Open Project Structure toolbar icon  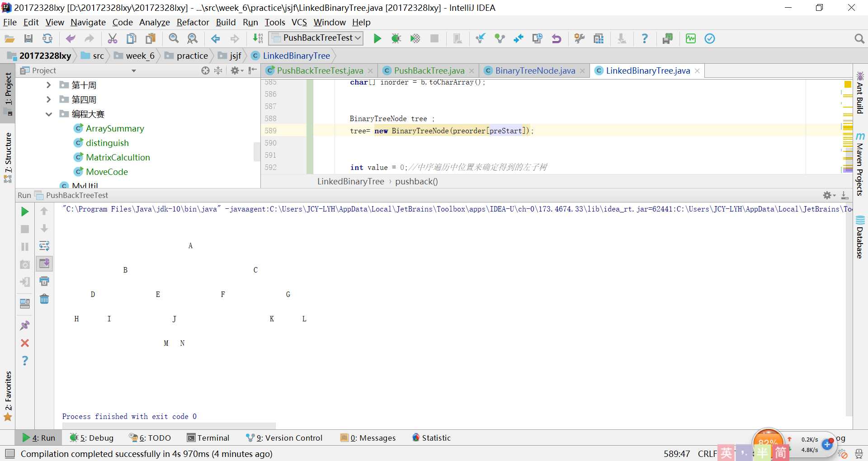coord(599,39)
